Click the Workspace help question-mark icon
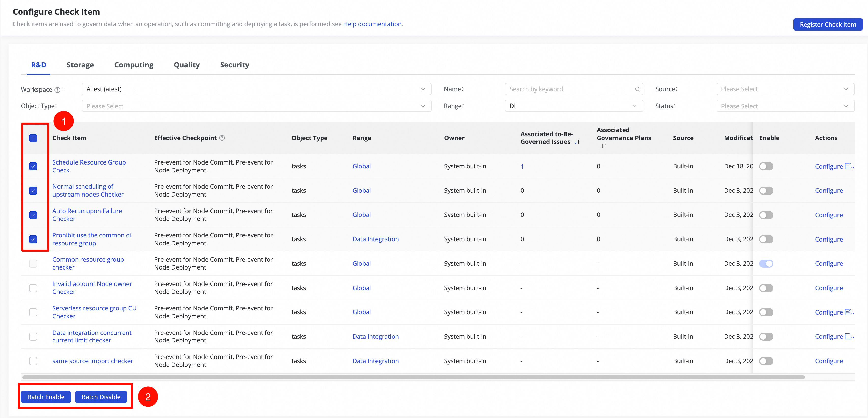 57,89
